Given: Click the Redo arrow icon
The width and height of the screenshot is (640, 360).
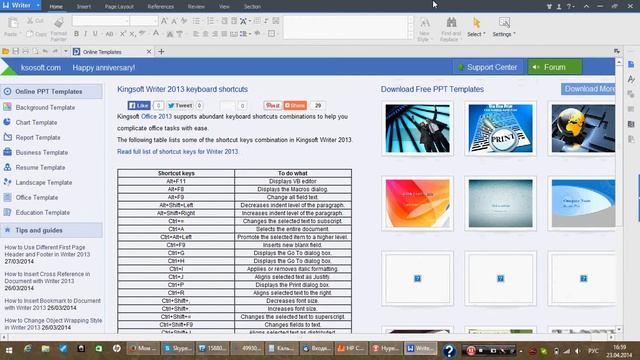Looking at the screenshot, I should tap(55, 51).
